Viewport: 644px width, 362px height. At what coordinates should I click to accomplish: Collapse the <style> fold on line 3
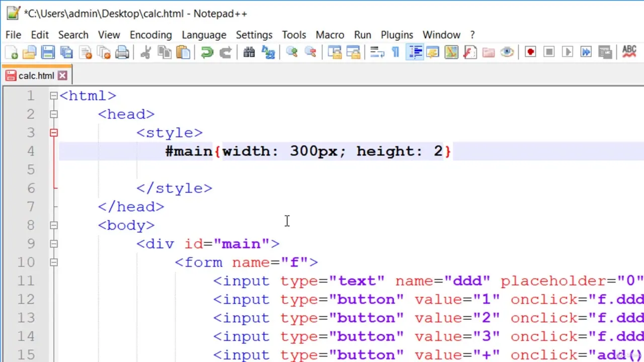pyautogui.click(x=54, y=133)
